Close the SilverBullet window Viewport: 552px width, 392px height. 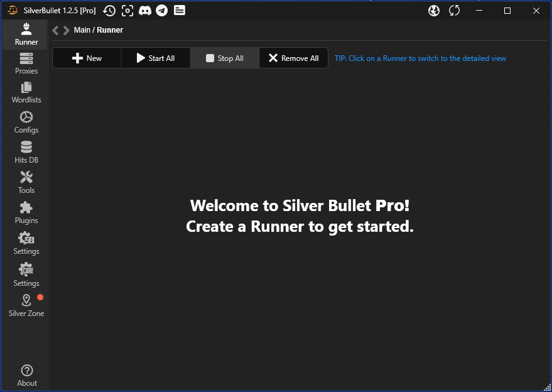[x=536, y=11]
